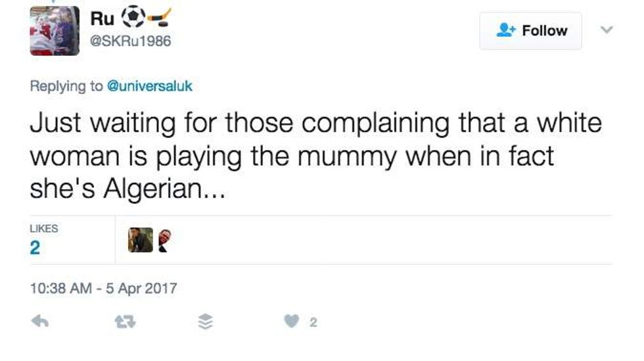The image size is (644, 361).
Task: Click the stacked layers Buffer icon
Action: 206,322
